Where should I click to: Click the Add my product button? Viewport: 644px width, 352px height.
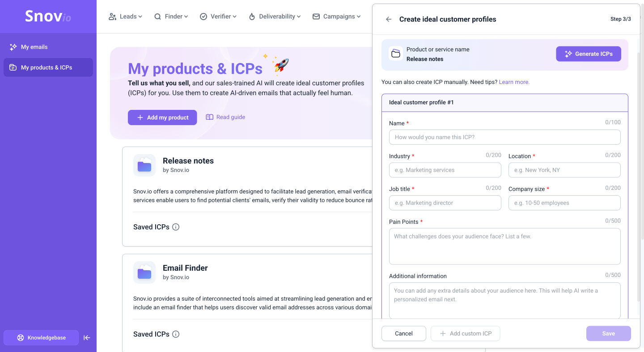162,117
